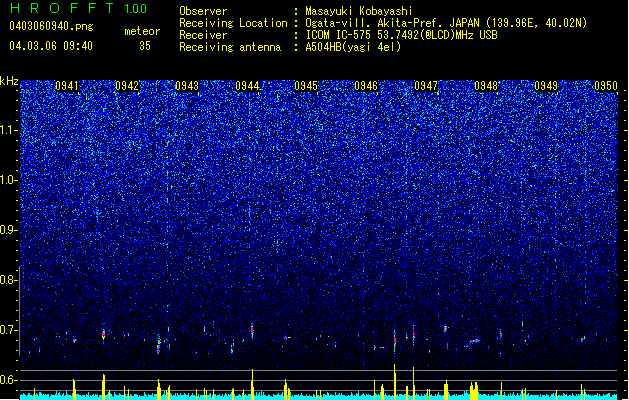The width and height of the screenshot is (629, 400).
Task: Click the 0942 time marker
Action: (127, 86)
